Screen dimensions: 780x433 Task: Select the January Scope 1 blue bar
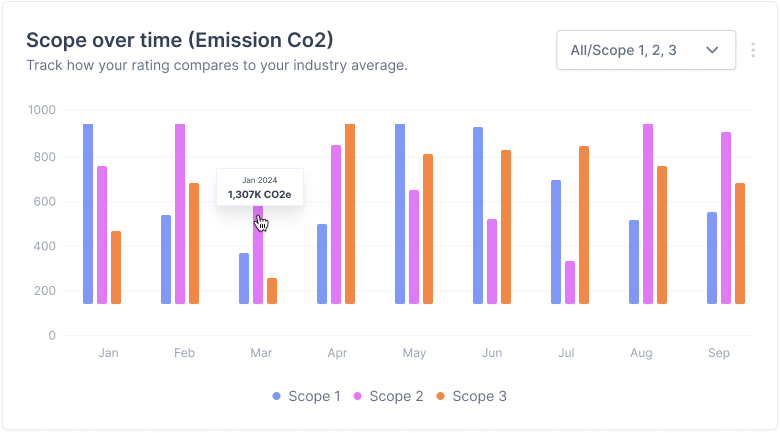coord(88,214)
